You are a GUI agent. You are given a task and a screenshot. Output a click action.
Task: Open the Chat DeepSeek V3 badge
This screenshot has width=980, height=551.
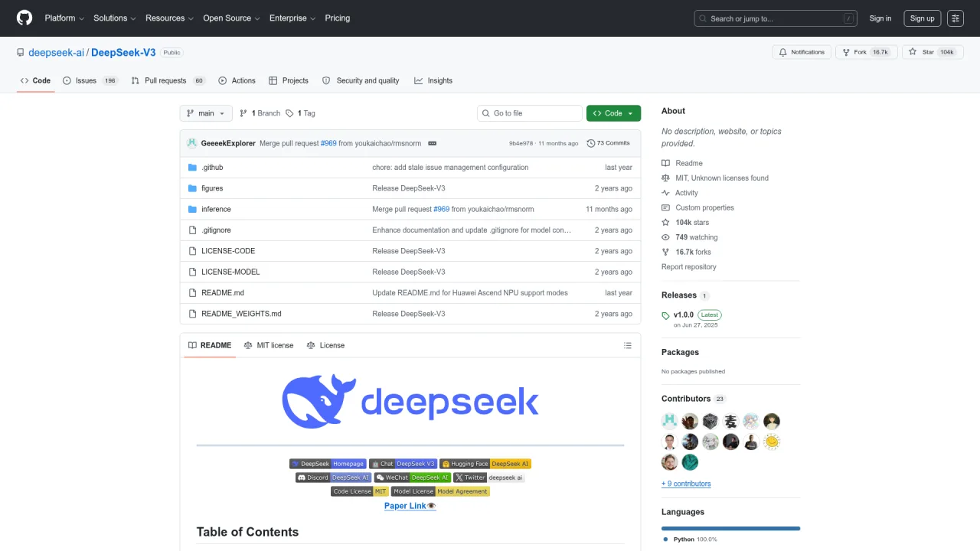pyautogui.click(x=403, y=464)
